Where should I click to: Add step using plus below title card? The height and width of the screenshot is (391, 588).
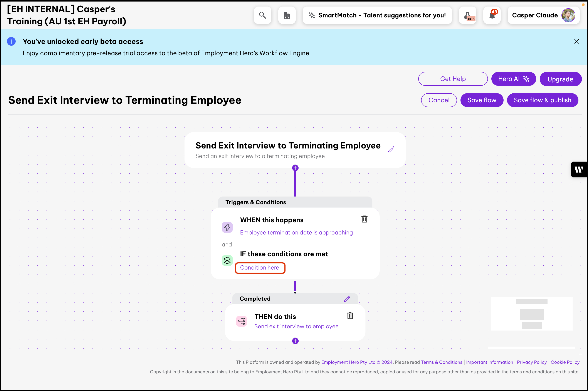(x=295, y=168)
